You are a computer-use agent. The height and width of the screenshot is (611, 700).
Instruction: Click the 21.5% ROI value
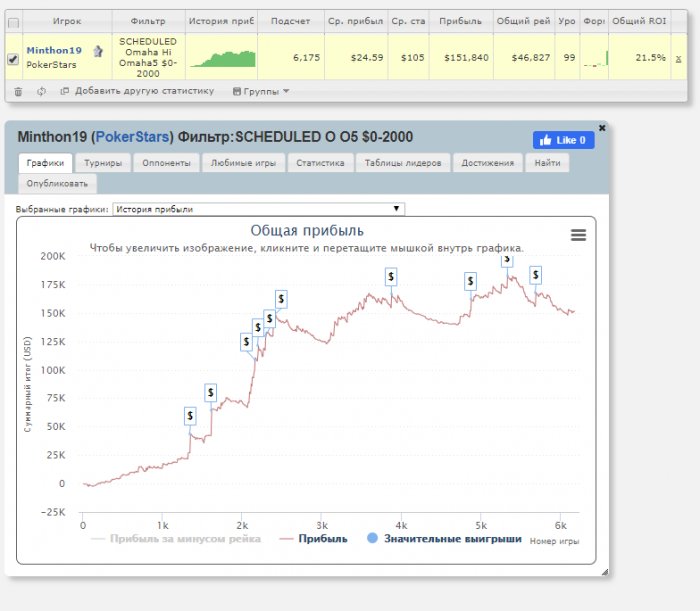coord(650,58)
